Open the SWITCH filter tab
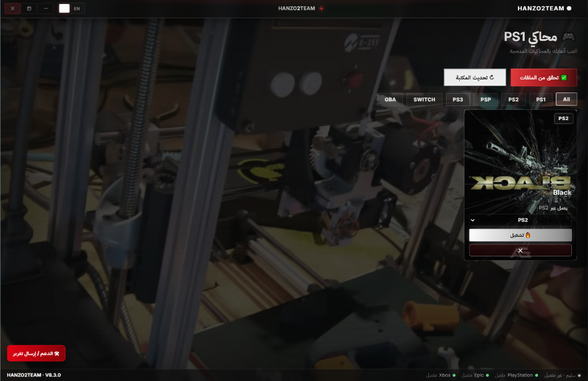588x381 pixels. tap(425, 99)
